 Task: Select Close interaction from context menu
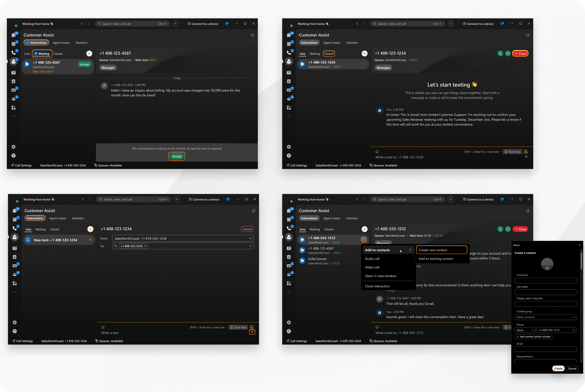388,286
